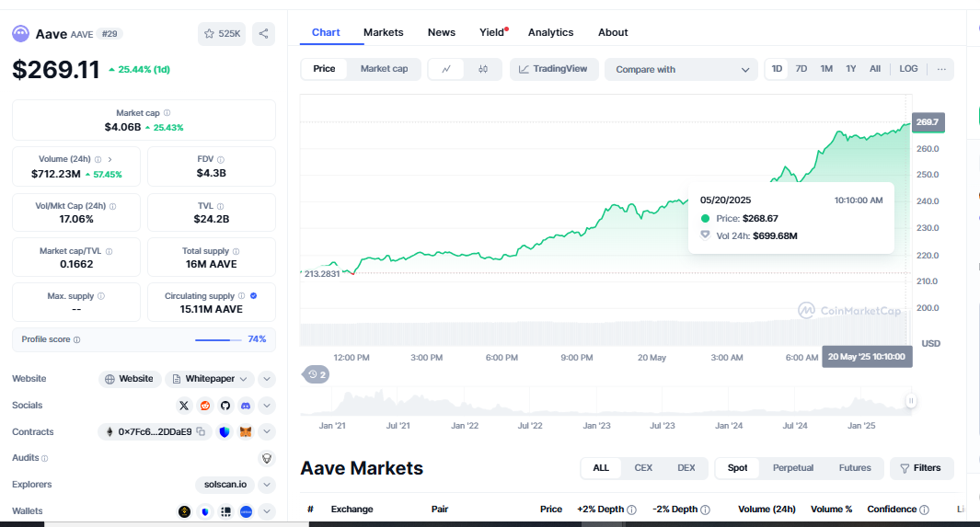
Task: Open the GitHub social link
Action: 225,406
